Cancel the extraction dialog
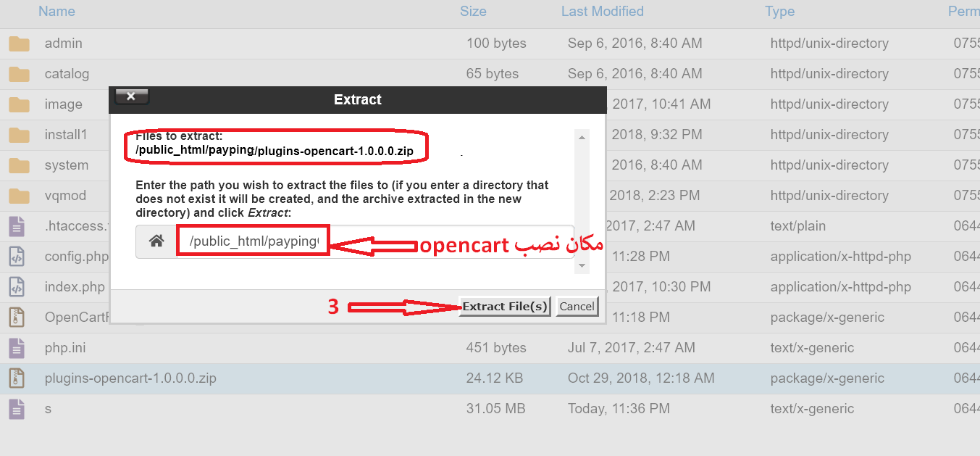The width and height of the screenshot is (980, 456). (x=577, y=306)
